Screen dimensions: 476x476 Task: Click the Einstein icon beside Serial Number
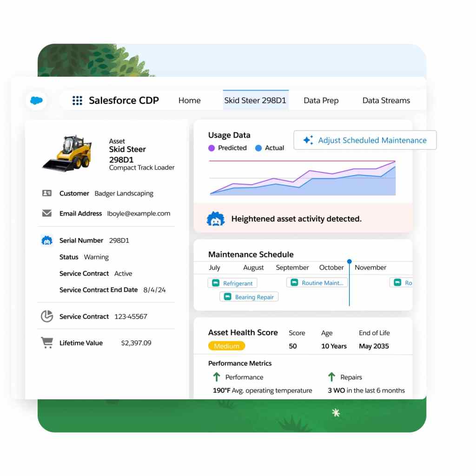click(47, 240)
